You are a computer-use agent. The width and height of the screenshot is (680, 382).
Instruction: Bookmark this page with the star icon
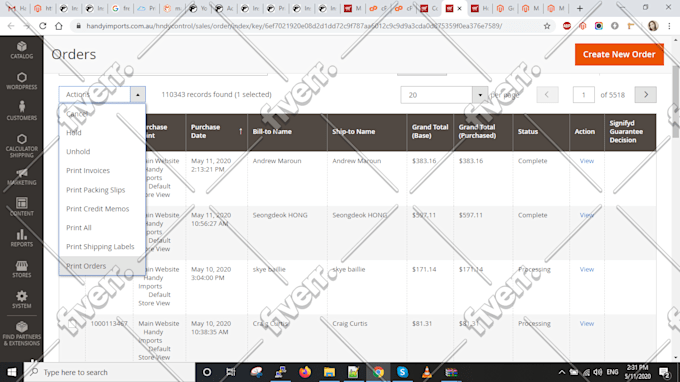pos(547,26)
